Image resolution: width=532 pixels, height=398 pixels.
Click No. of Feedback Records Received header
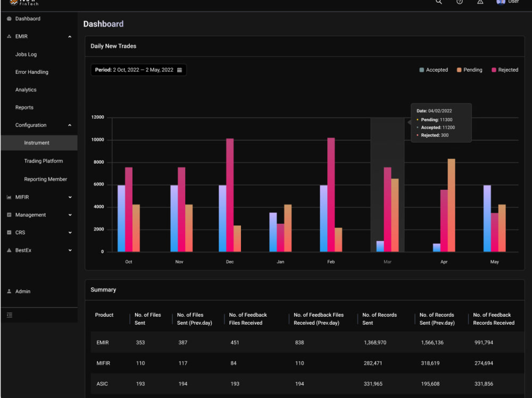coord(494,319)
